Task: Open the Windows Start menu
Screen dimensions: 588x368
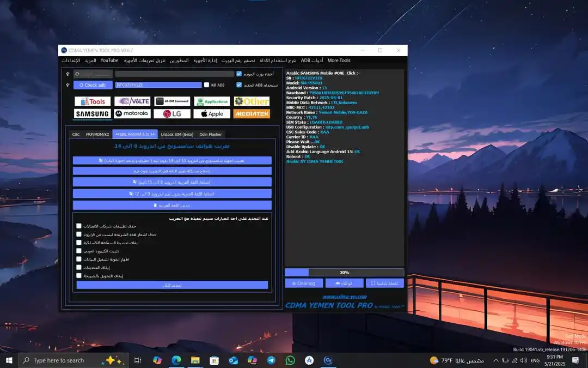Action: click(x=9, y=360)
